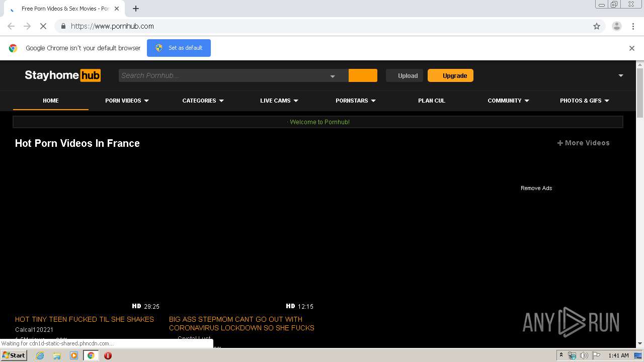
Task: Click the vertical scrollbar thumb
Action: (x=640, y=93)
